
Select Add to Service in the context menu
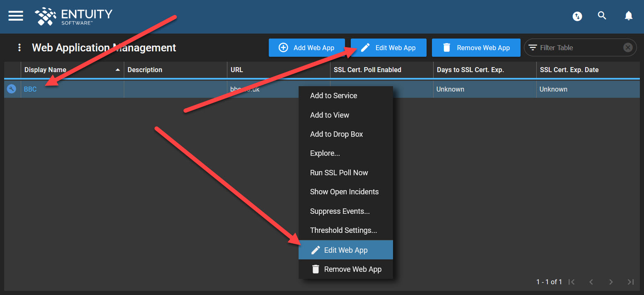click(333, 95)
